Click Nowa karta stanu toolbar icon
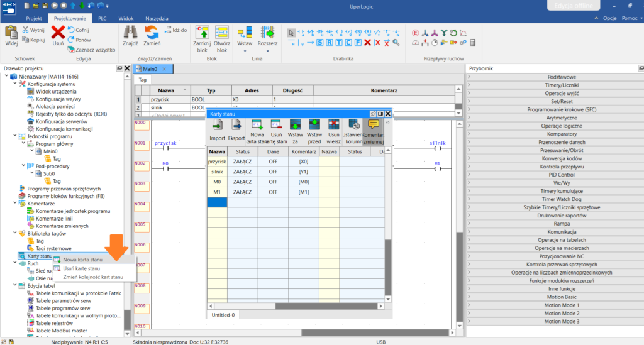Image resolution: width=644 pixels, height=345 pixels. (257, 124)
